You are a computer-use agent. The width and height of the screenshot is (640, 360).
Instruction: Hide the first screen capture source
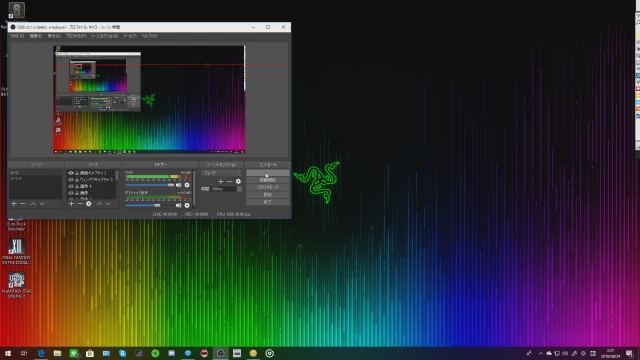[x=71, y=173]
